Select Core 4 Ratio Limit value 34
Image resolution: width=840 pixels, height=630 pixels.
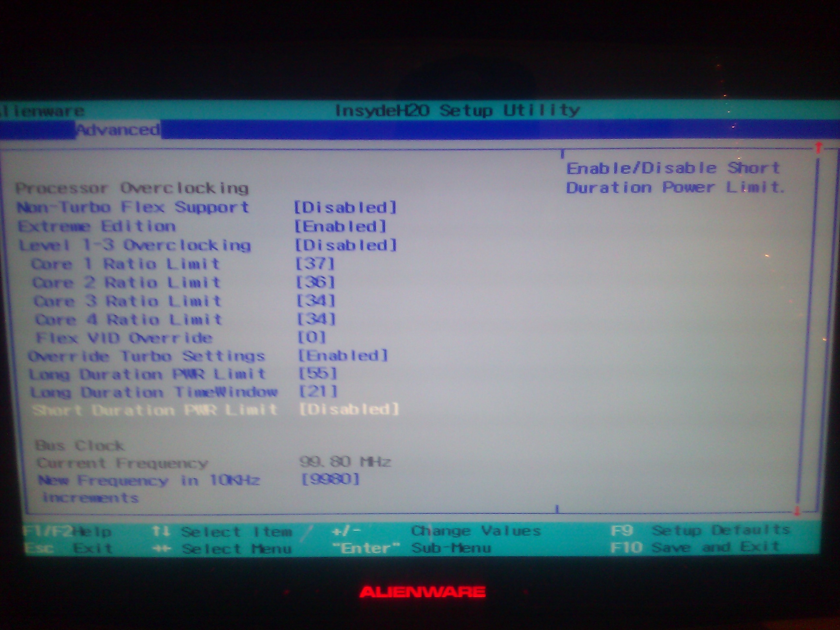click(x=316, y=319)
